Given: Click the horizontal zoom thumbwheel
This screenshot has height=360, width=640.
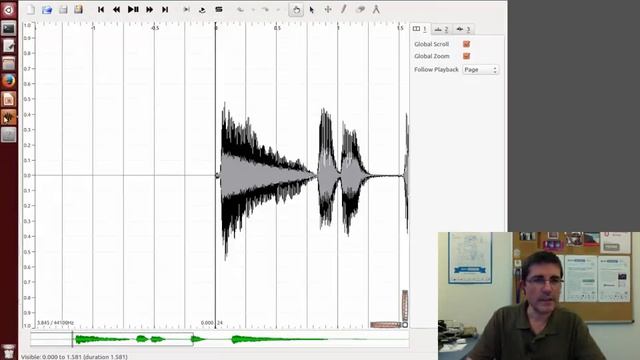Looking at the screenshot, I should (x=385, y=324).
